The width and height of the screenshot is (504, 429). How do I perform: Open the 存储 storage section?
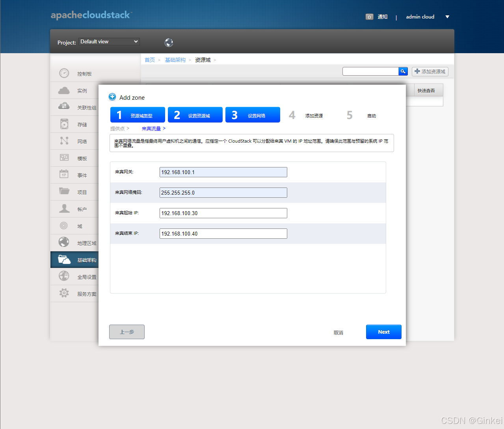point(82,124)
